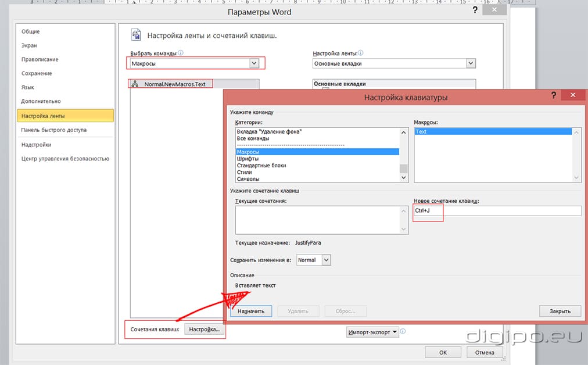Image resolution: width=588 pixels, height=365 pixels.
Task: Cancel Word options with Отмена
Action: 485,352
